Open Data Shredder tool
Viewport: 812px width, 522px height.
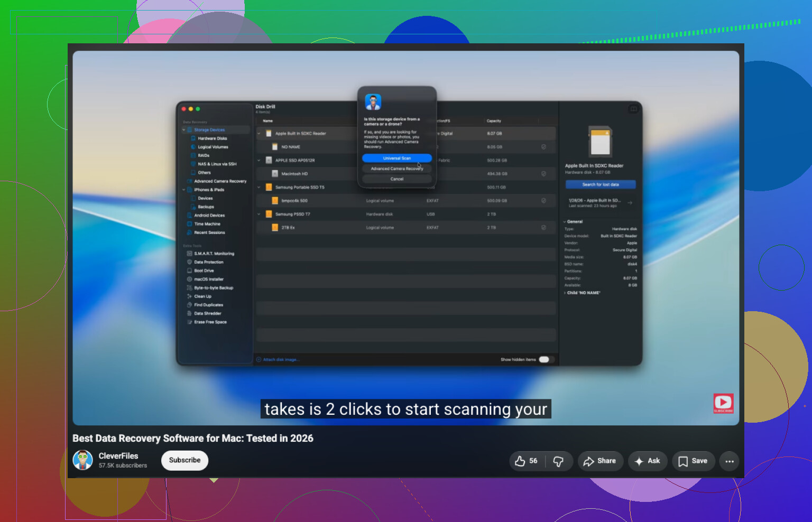click(x=207, y=313)
